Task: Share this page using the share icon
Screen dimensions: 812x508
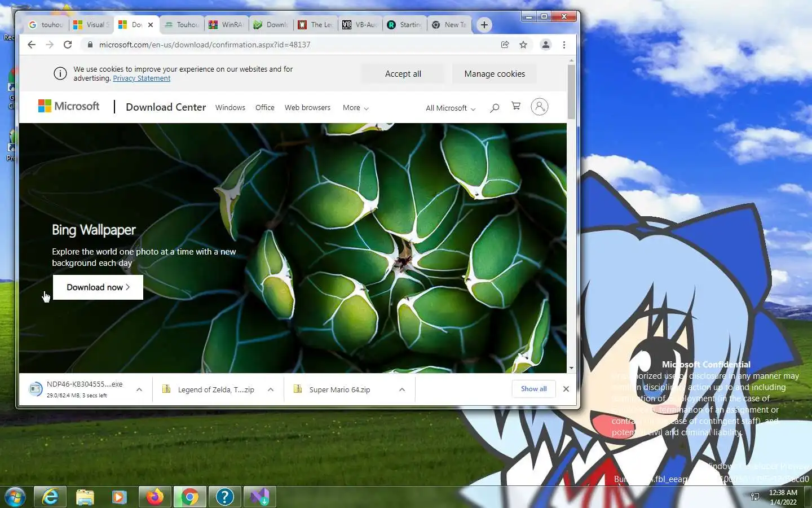Action: pos(505,45)
